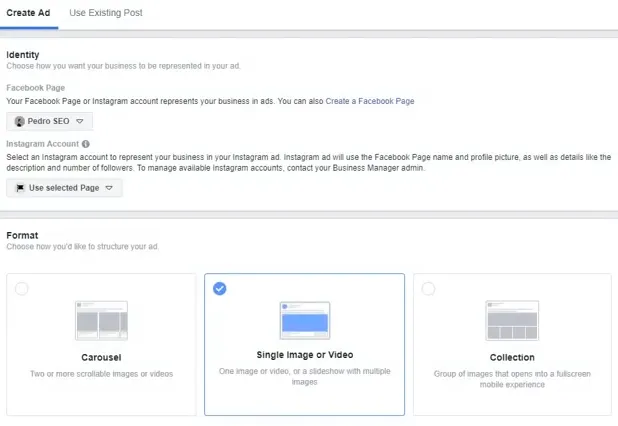This screenshot has height=426, width=618.
Task: Click the Carousel card title
Action: point(101,357)
